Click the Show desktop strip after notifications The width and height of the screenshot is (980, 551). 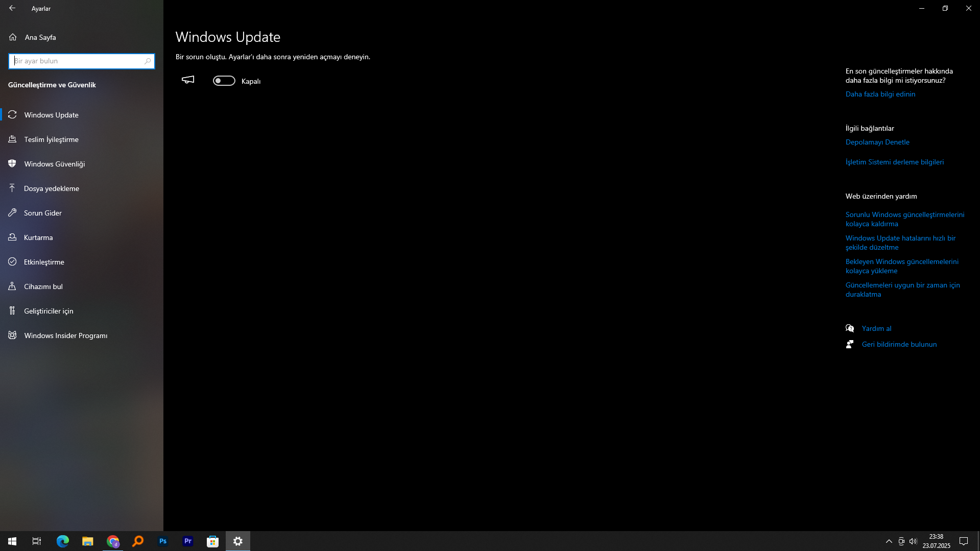tap(978, 541)
